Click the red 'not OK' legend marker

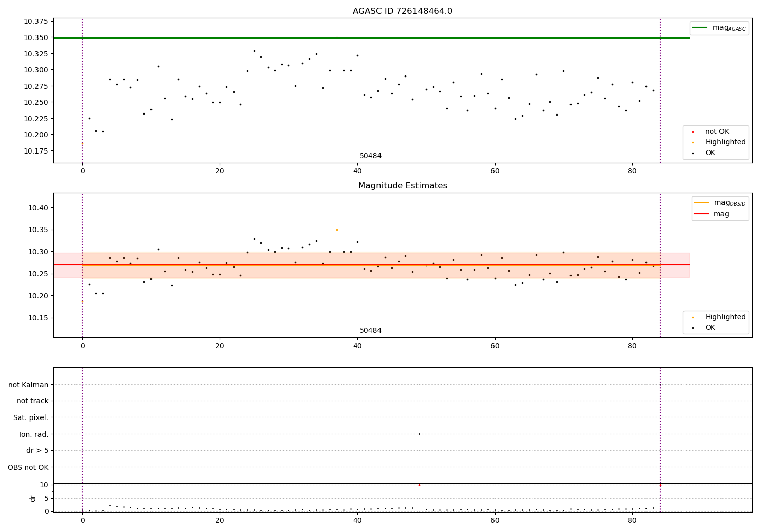[x=693, y=132]
